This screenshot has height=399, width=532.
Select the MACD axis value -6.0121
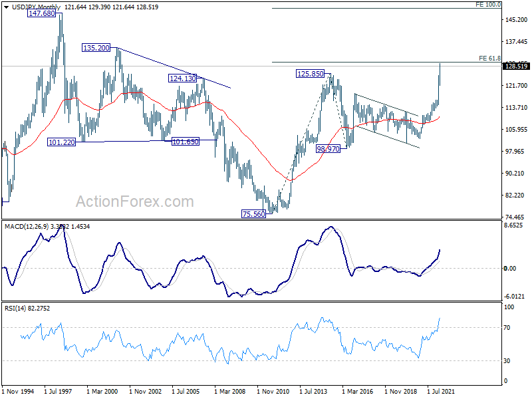514,296
